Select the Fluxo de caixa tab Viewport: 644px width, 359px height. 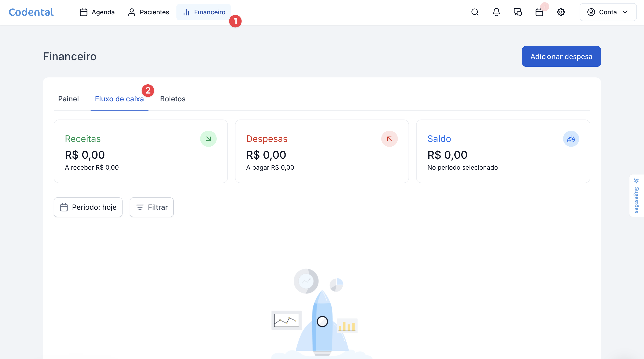pyautogui.click(x=119, y=99)
